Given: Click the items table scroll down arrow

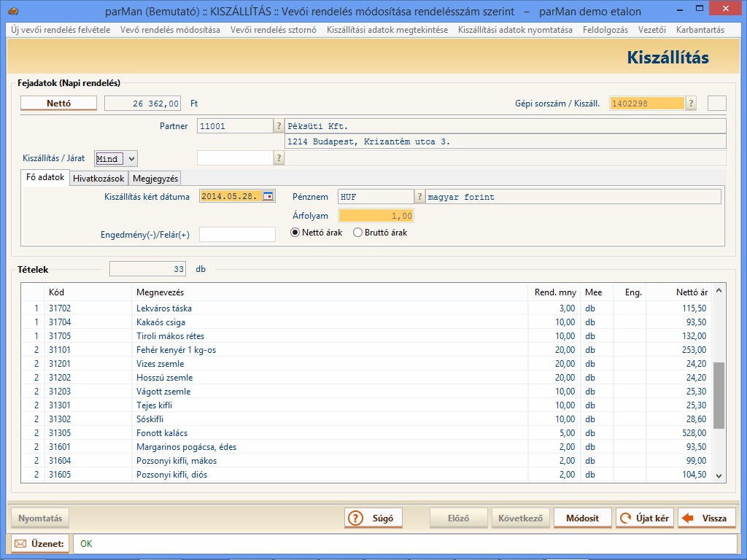Looking at the screenshot, I should coord(719,475).
